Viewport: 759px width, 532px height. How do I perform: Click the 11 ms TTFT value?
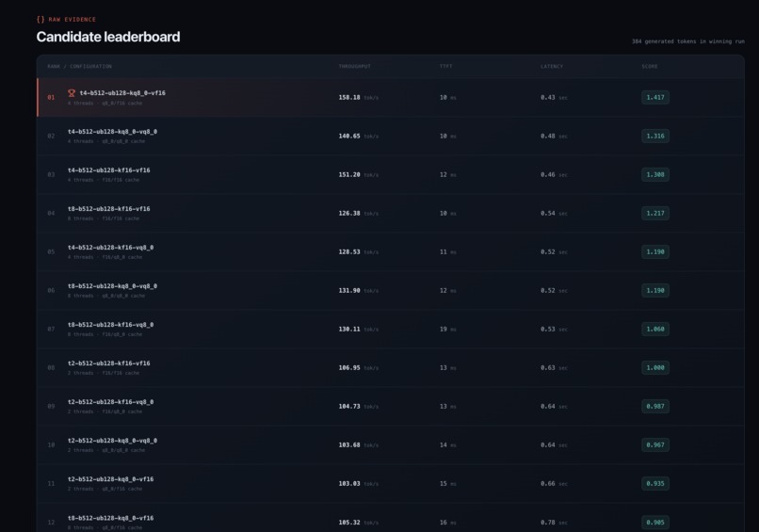pyautogui.click(x=447, y=252)
